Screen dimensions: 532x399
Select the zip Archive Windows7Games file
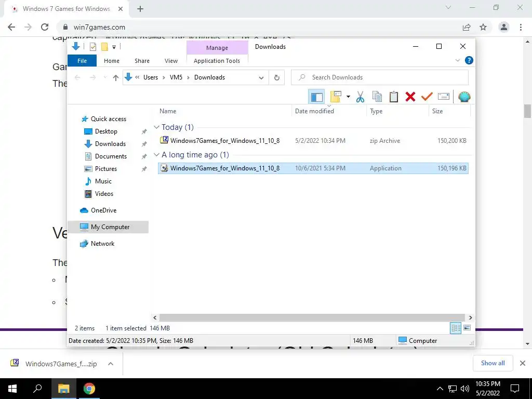pyautogui.click(x=313, y=140)
